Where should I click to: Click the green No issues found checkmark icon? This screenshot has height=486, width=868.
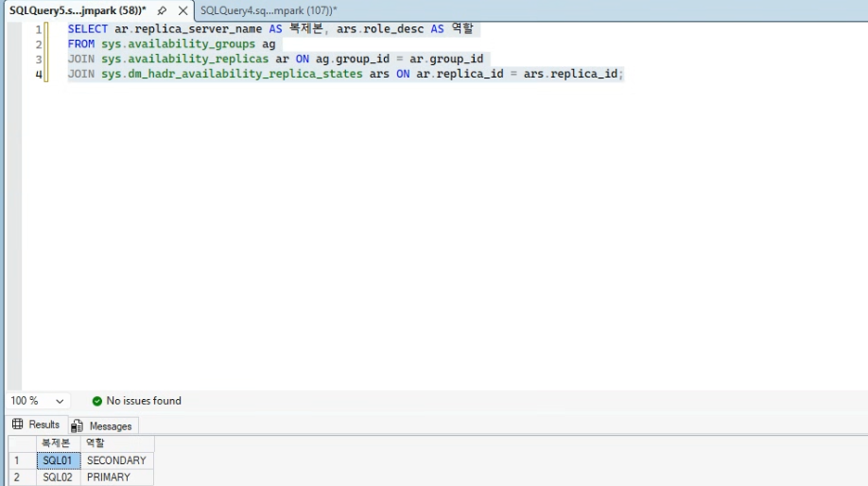[96, 401]
